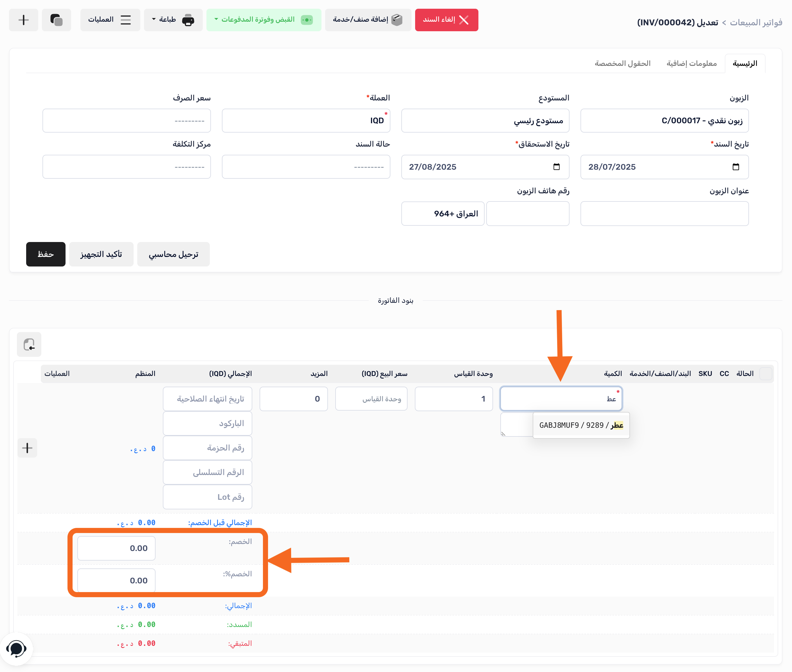792x672 pixels.
Task: Click the plus icon to add invoice row
Action: 27,448
